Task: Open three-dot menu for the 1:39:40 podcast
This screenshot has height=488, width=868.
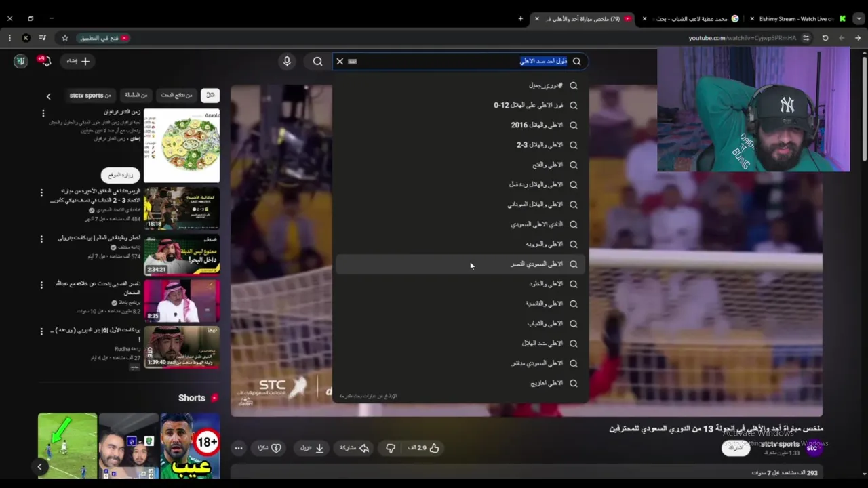Action: (x=41, y=331)
